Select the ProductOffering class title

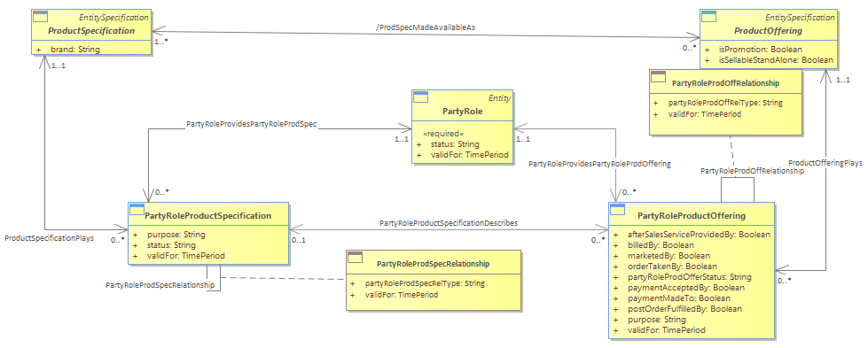768,30
